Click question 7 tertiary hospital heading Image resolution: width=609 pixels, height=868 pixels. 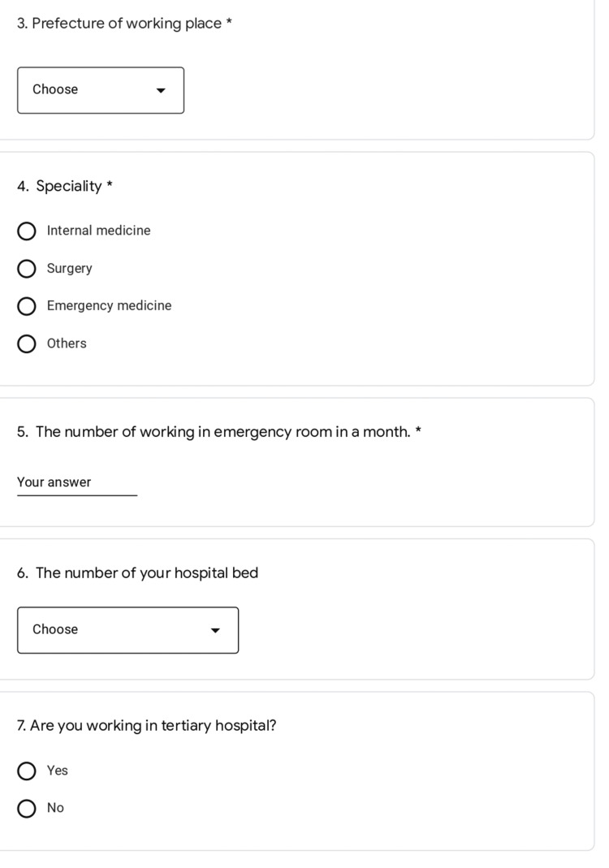point(146,725)
